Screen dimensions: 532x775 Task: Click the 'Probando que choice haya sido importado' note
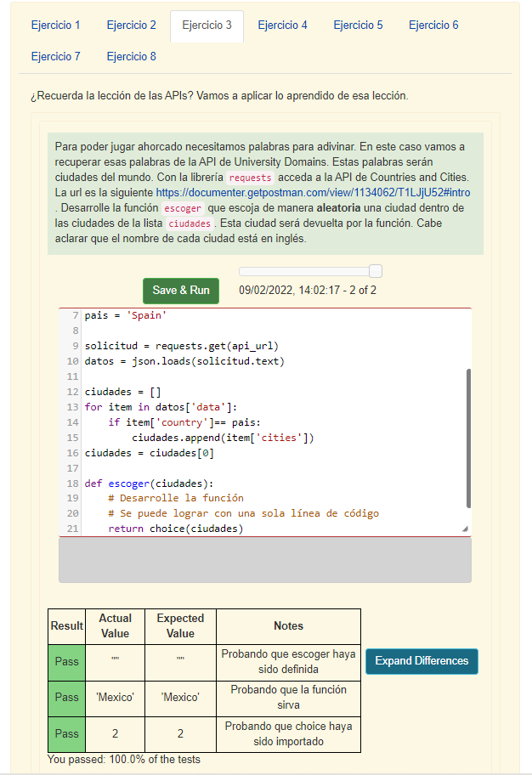(x=289, y=734)
